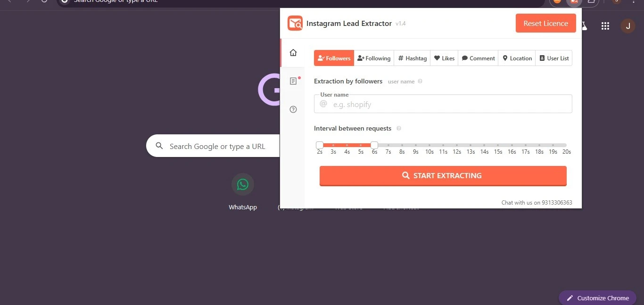Image resolution: width=644 pixels, height=305 pixels.
Task: Click the help icon next to 'user name'
Action: 420,81
